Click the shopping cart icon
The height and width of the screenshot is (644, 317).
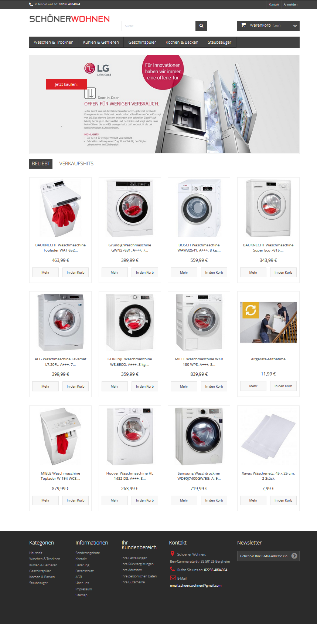tap(243, 25)
